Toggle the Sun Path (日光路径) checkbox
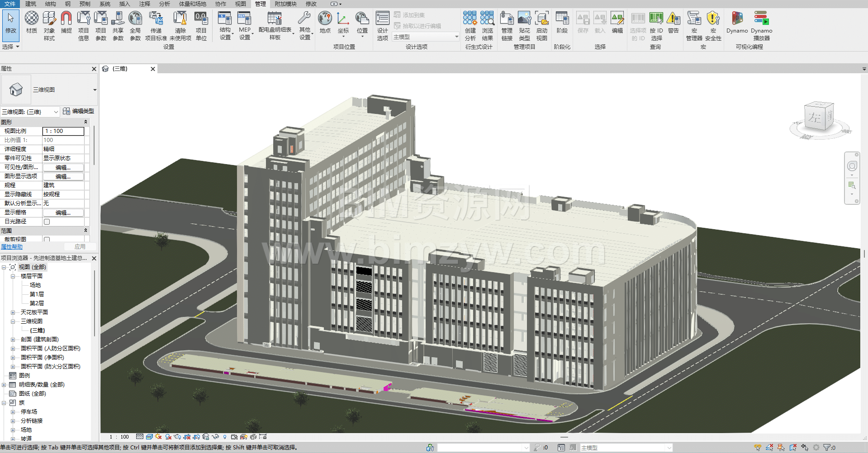The width and height of the screenshot is (868, 453). (47, 222)
